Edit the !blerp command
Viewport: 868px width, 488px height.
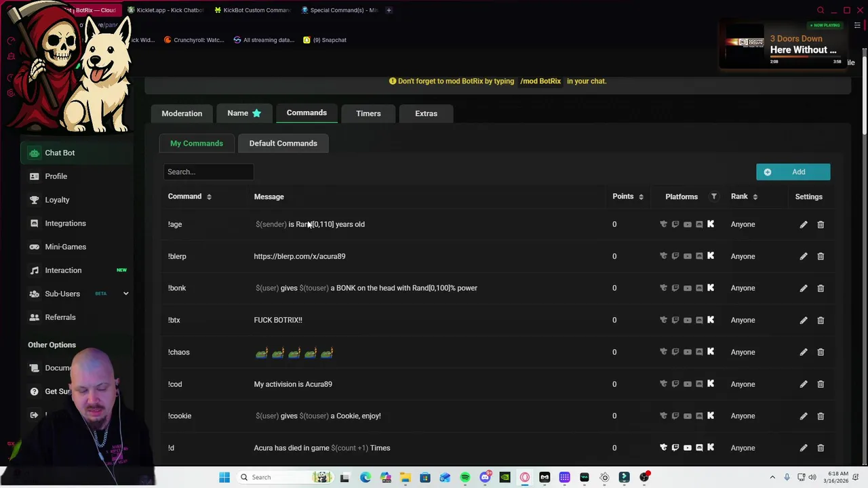[804, 256]
